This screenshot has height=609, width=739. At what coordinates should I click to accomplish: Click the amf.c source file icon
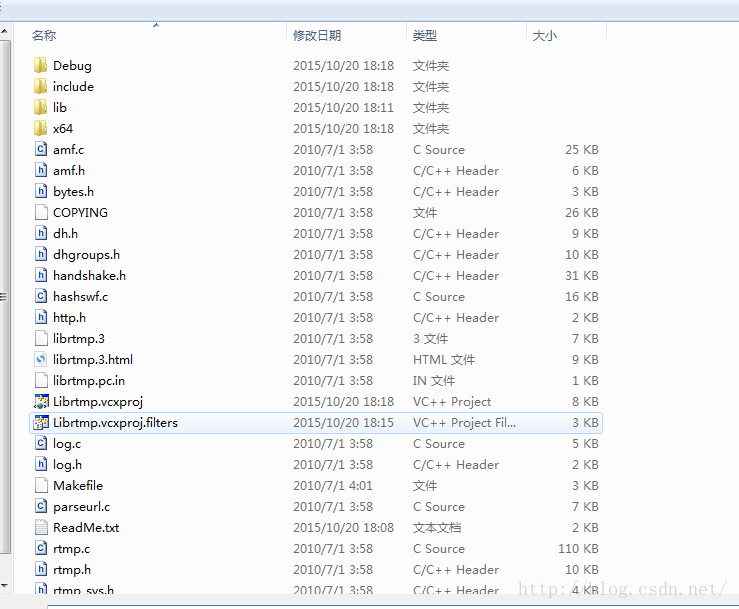click(41, 149)
